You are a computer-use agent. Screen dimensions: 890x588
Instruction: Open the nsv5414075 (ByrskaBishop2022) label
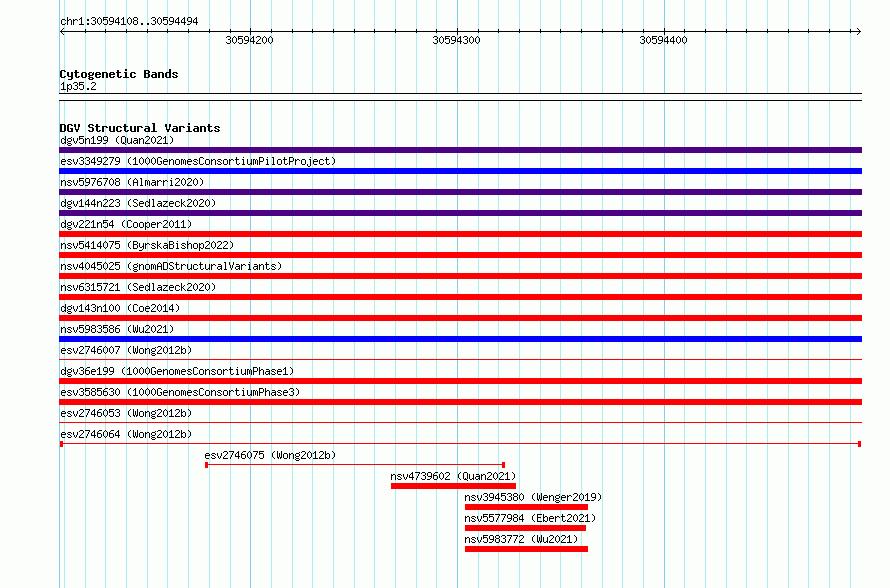[x=147, y=245]
